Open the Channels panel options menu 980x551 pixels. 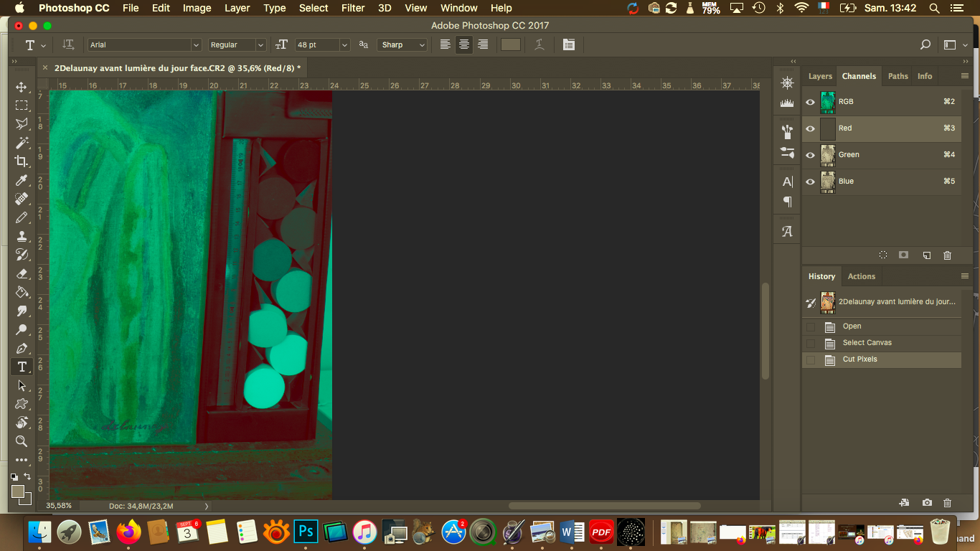(965, 75)
